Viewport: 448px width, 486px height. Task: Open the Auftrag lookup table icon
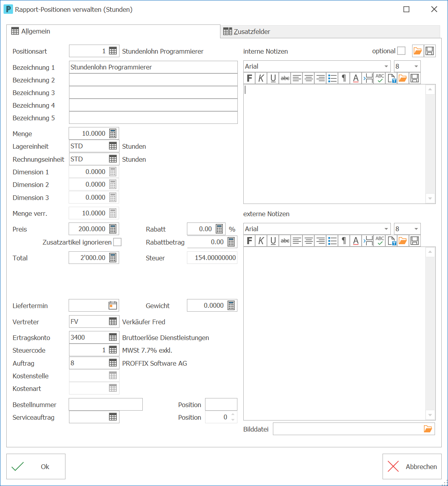pyautogui.click(x=113, y=363)
